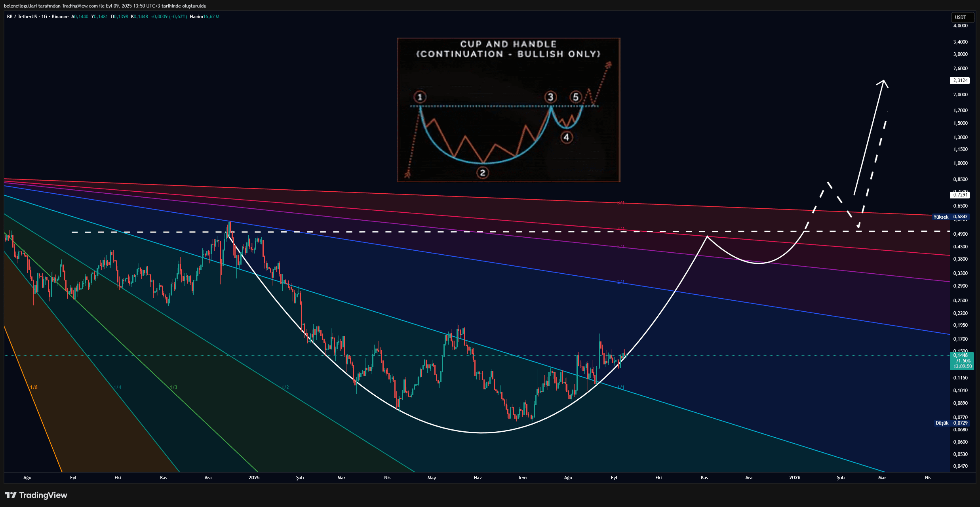Click the Eyl month label near current candle
This screenshot has width=980, height=507.
click(x=614, y=478)
